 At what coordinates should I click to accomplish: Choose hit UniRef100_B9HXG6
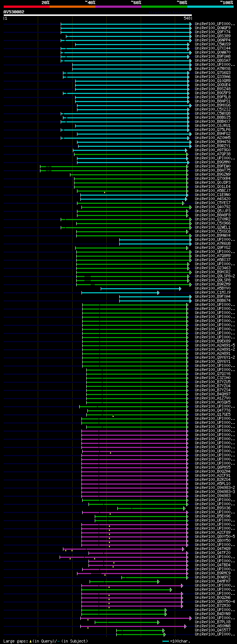point(213,105)
